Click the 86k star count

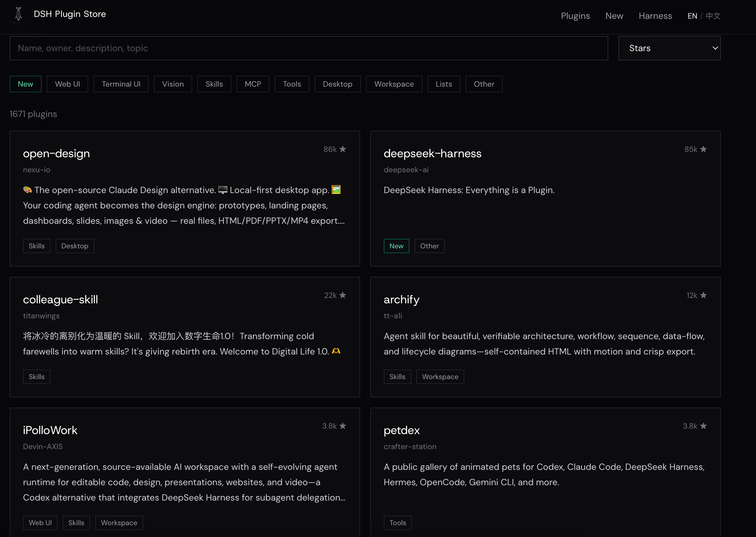click(330, 150)
